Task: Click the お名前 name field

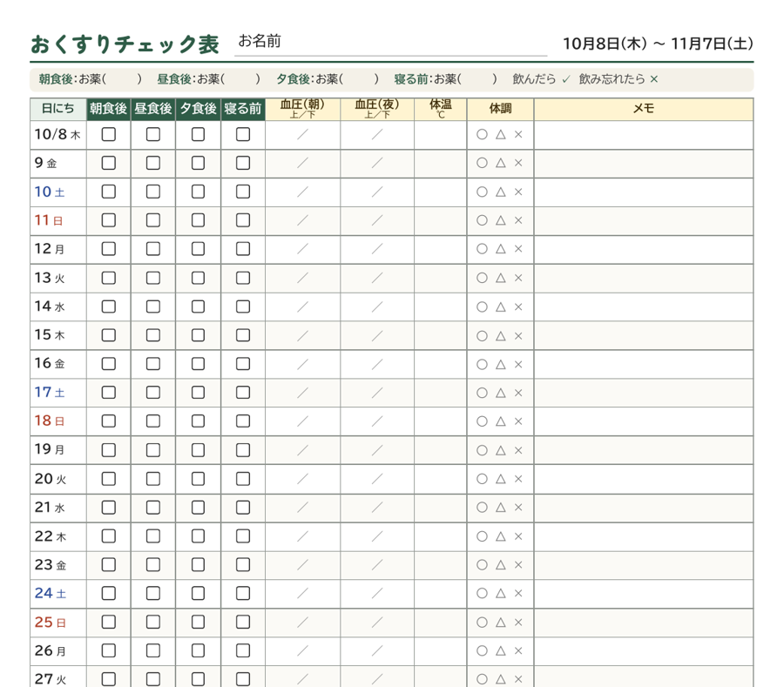Action: [391, 43]
